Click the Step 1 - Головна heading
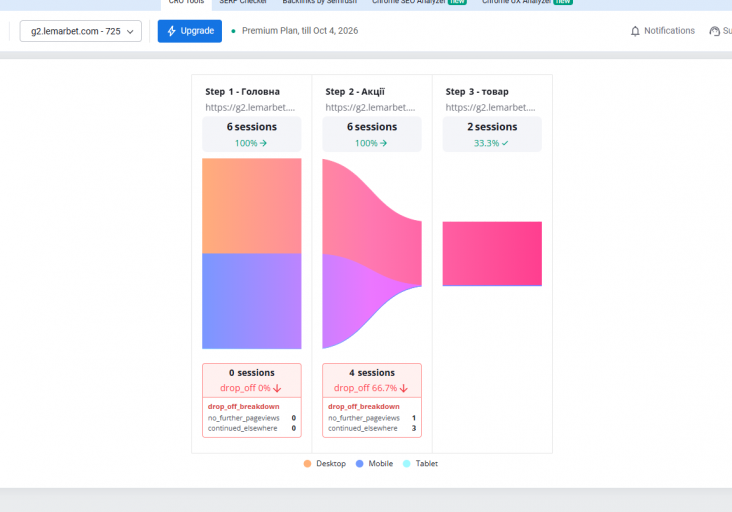Viewport: 732px width, 512px height. [242, 91]
